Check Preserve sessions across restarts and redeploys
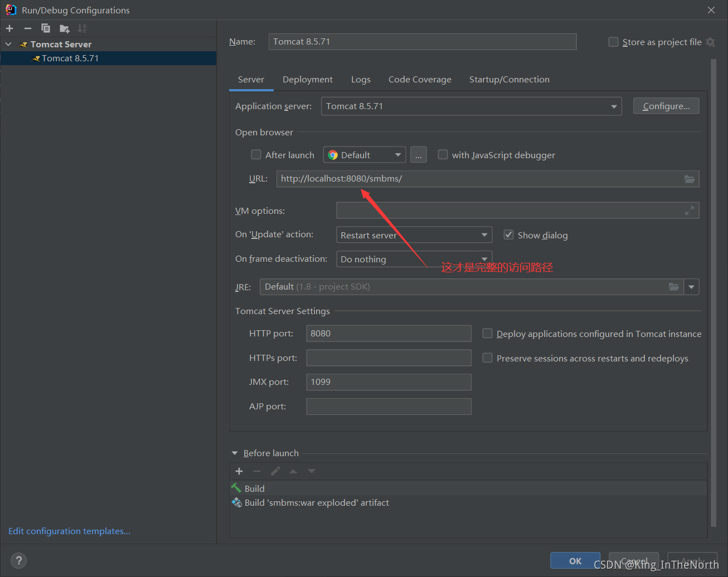The image size is (728, 577). 487,358
